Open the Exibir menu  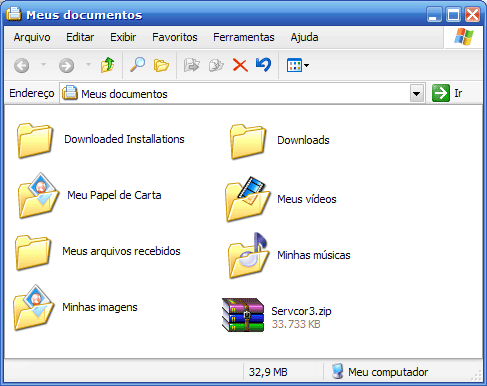[123, 37]
